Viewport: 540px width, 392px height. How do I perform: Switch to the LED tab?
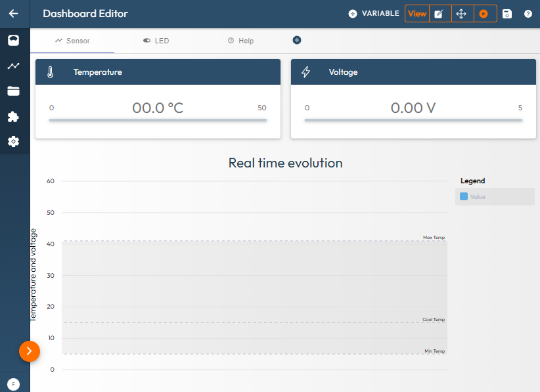coord(156,41)
